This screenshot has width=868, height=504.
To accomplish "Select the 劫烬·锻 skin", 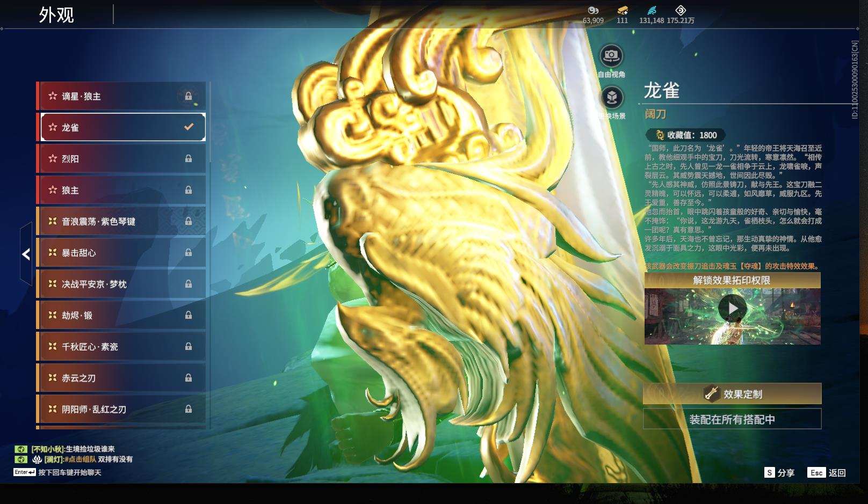I will click(121, 315).
